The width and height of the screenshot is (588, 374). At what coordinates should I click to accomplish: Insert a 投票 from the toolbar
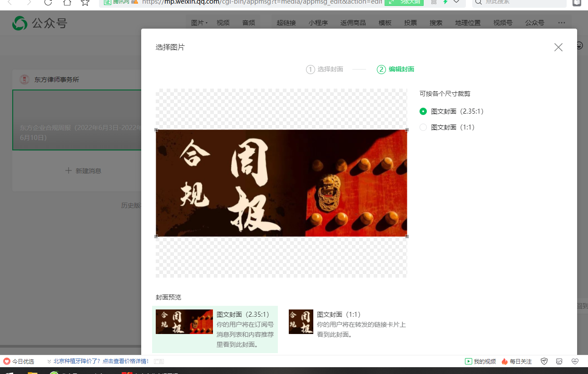click(410, 23)
